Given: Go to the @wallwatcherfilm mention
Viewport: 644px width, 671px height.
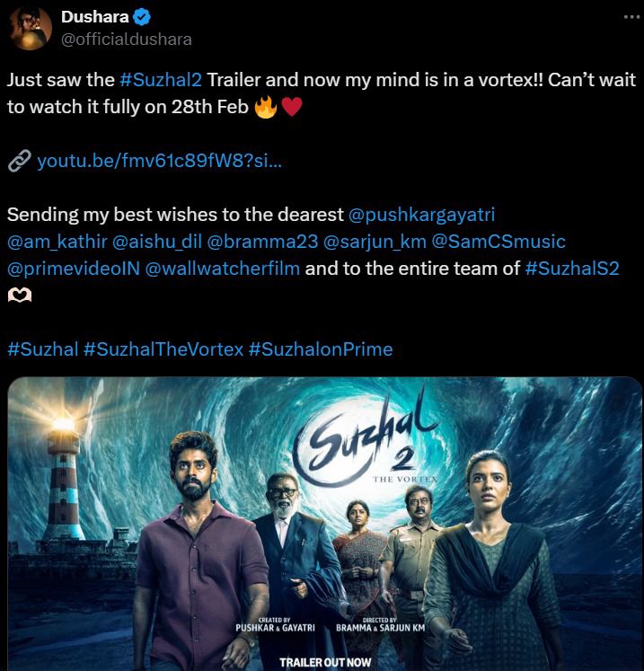Looking at the screenshot, I should (x=223, y=269).
